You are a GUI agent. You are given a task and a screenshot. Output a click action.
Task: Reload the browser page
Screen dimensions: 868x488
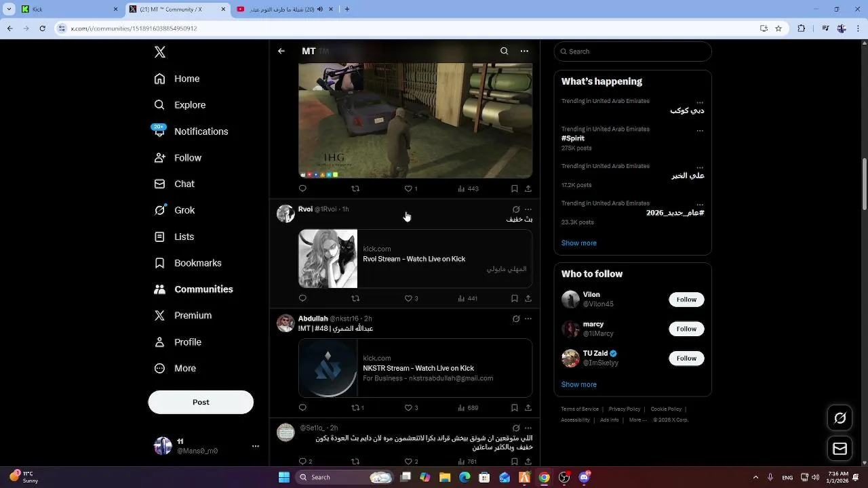[x=42, y=28]
